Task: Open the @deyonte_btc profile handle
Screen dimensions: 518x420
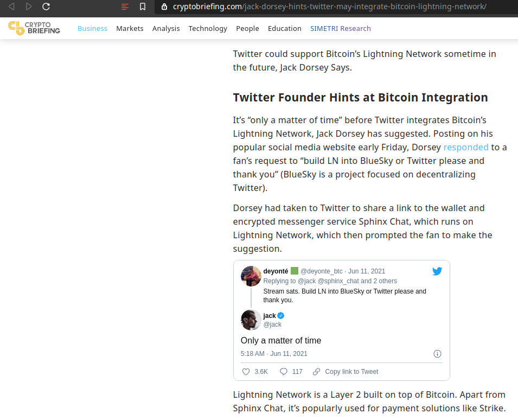Action: point(321,271)
